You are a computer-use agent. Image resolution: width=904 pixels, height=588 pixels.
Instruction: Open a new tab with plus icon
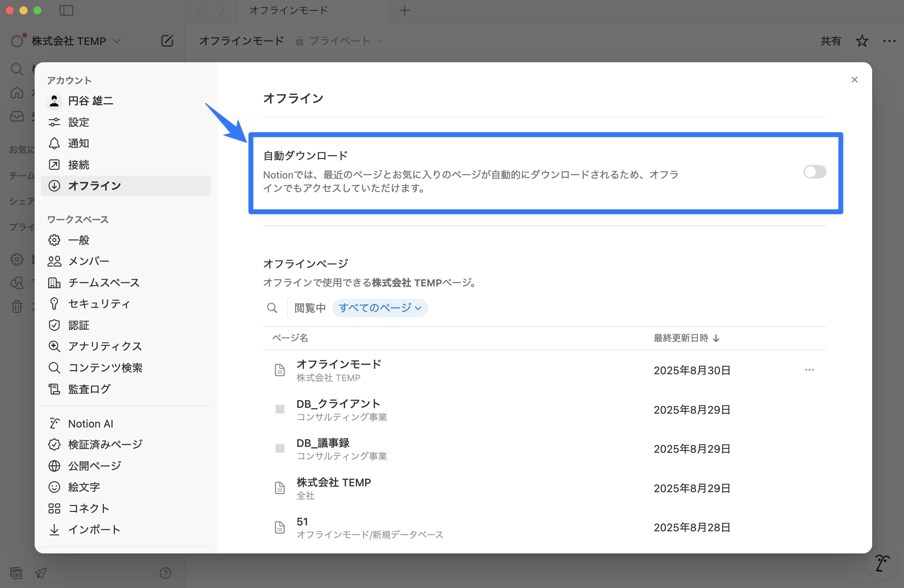(405, 10)
